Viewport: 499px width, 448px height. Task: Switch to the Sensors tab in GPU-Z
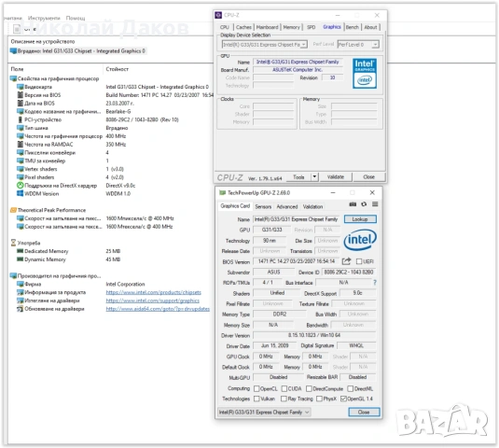pos(263,206)
